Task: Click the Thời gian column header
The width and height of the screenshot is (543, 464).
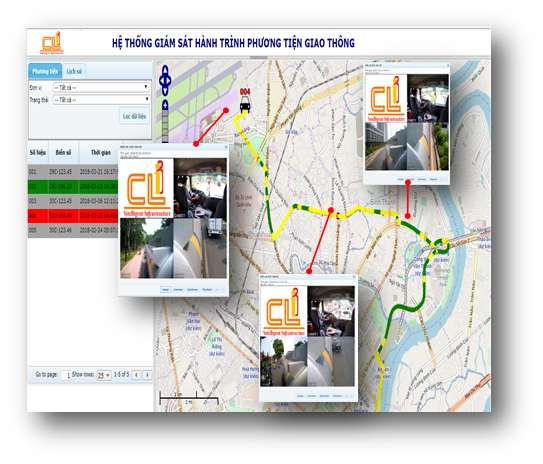Action: pos(101,152)
